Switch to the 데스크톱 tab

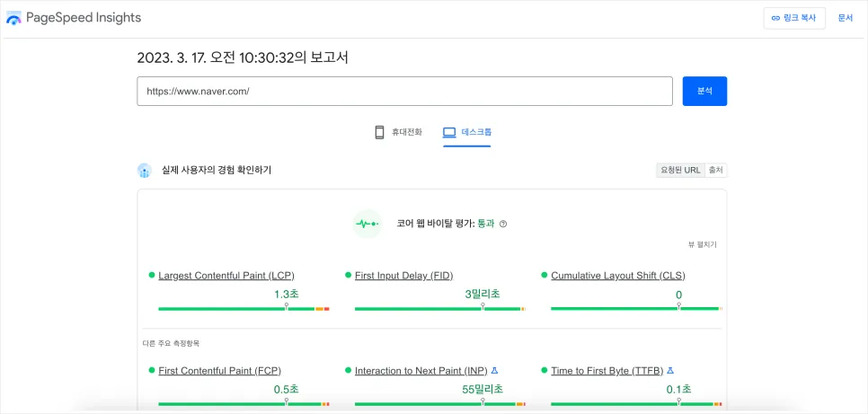coord(466,132)
